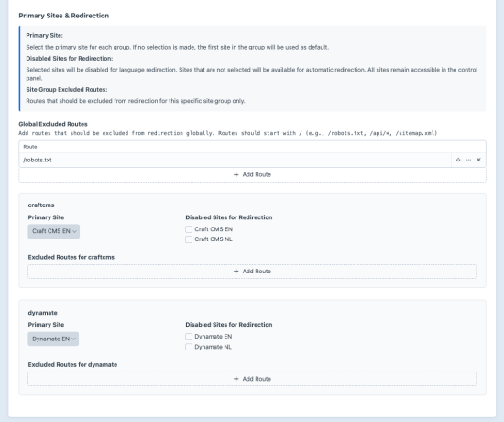Enable the Dynamate EN disabled site checkbox
The image size is (504, 422).
point(189,337)
